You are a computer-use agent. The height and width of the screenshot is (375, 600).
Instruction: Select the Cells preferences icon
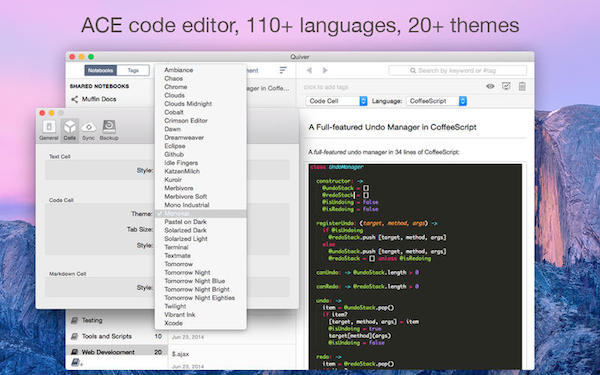(70, 130)
